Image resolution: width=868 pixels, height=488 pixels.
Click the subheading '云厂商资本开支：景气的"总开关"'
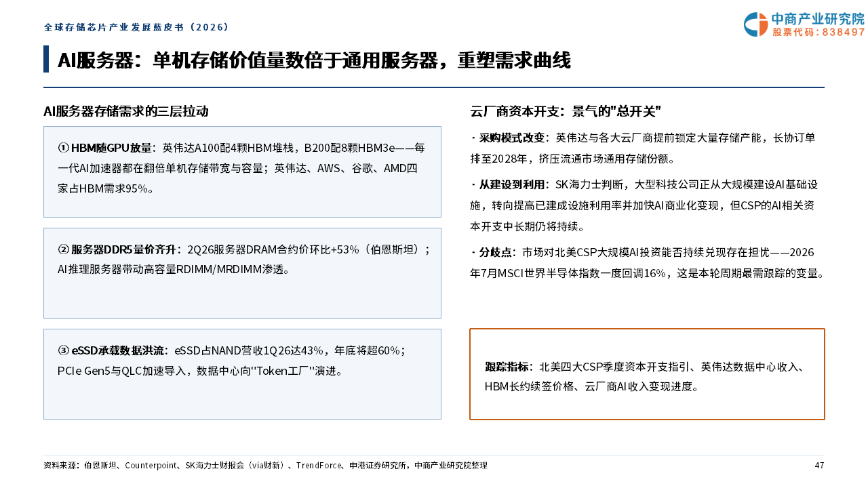coord(566,111)
